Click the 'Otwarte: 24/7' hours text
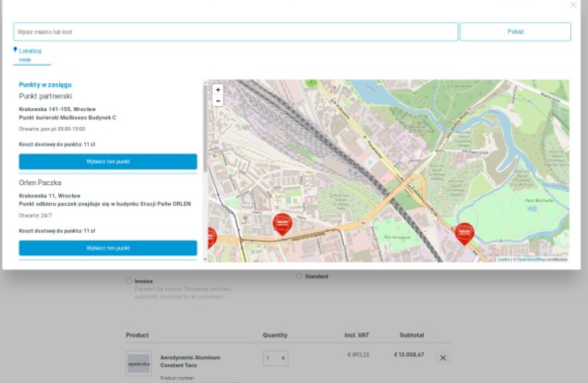Image resolution: width=588 pixels, height=383 pixels. 35,216
